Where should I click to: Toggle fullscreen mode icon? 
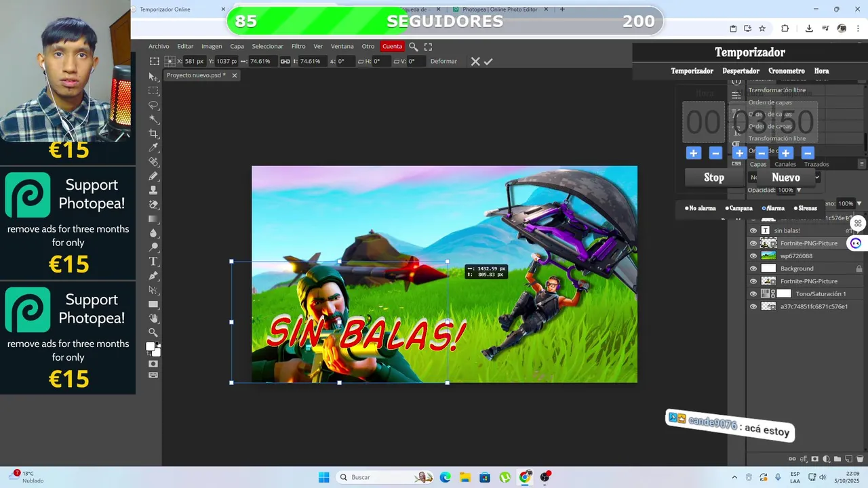428,47
